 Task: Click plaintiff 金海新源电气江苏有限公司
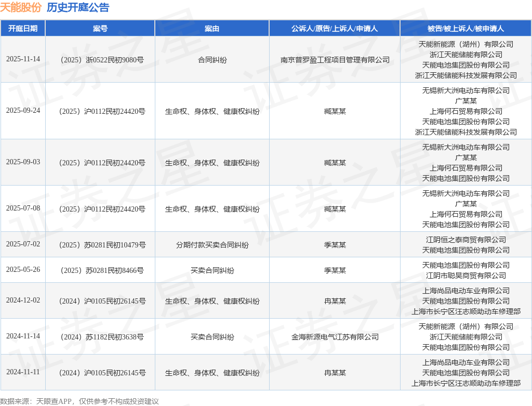(x=335, y=337)
